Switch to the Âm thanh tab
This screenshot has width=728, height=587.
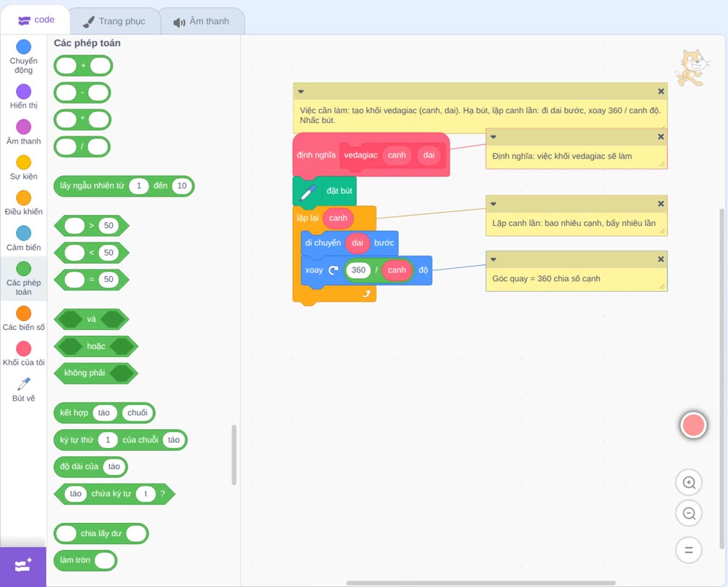point(202,21)
